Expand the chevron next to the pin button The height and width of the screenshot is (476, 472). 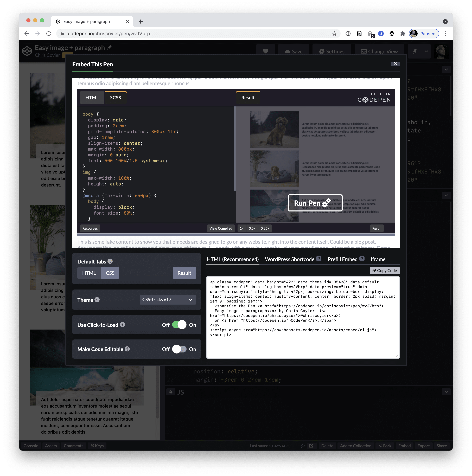click(x=426, y=51)
